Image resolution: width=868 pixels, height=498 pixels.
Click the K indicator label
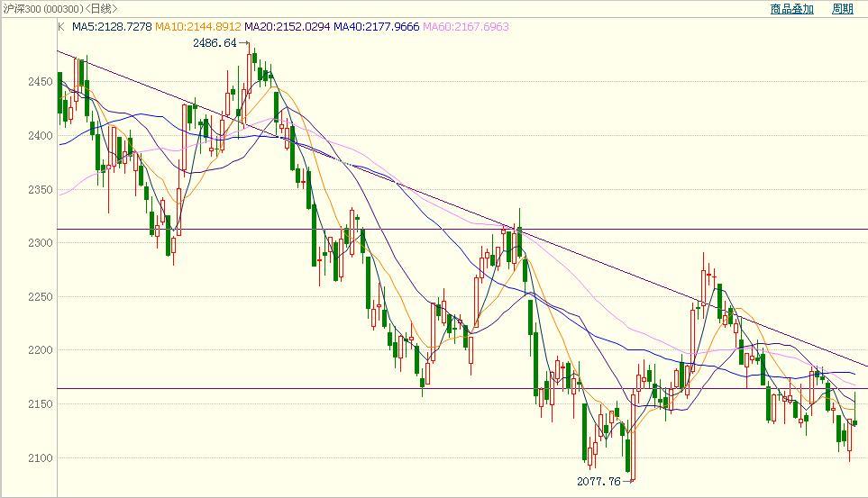[x=61, y=27]
